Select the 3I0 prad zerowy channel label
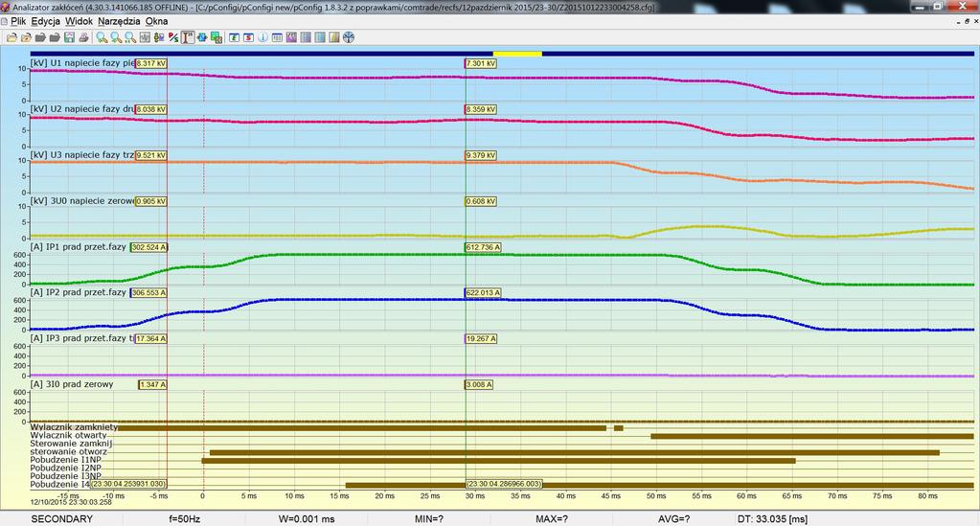Viewport: 980px width, 526px height. pyautogui.click(x=72, y=384)
